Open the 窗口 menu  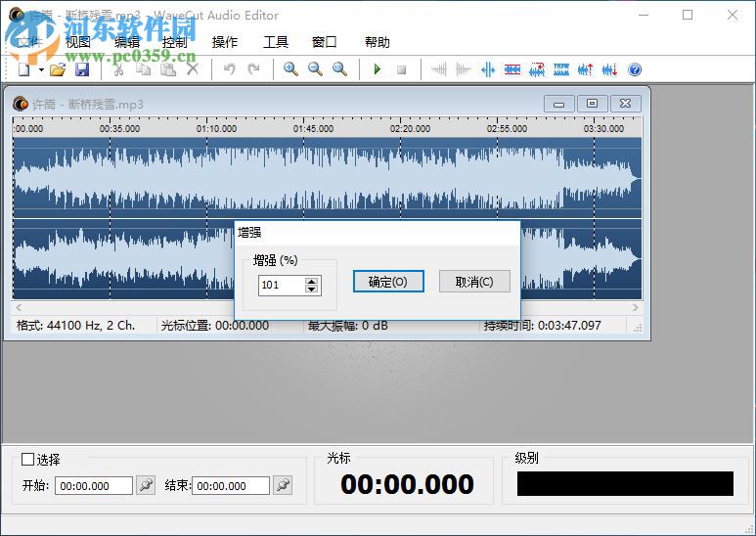pos(324,42)
